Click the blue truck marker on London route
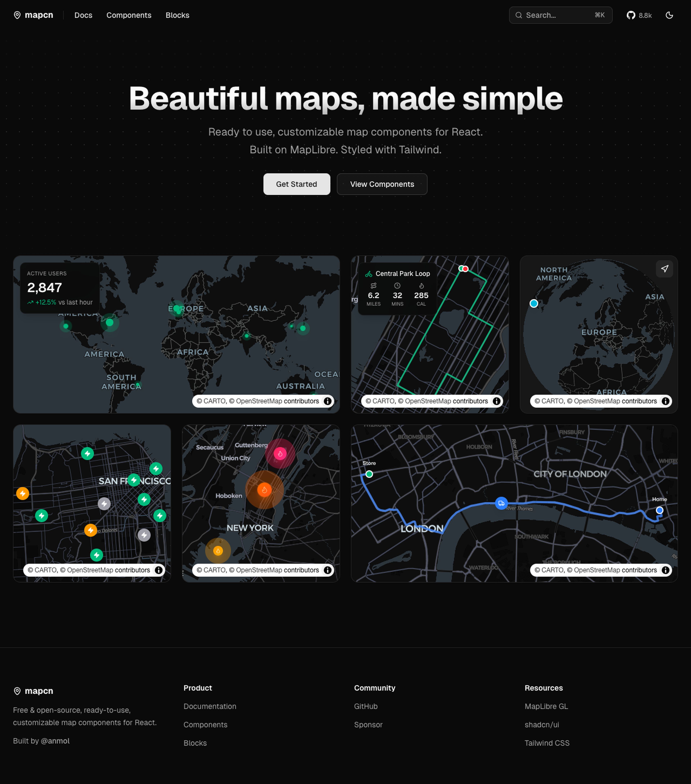 [501, 503]
